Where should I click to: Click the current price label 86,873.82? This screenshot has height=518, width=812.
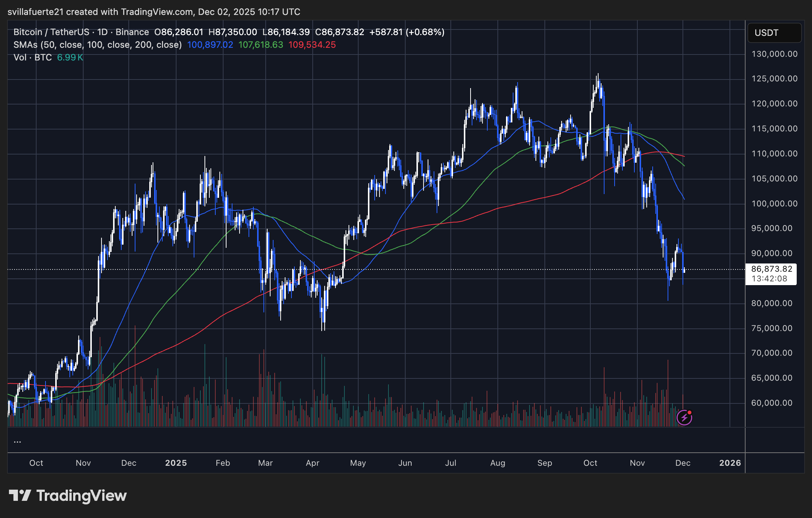(x=771, y=268)
